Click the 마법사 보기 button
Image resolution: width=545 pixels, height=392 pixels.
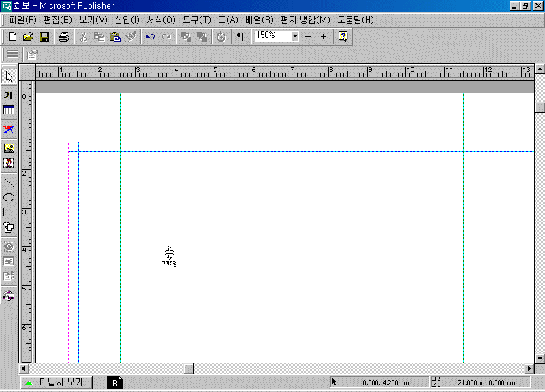57,382
